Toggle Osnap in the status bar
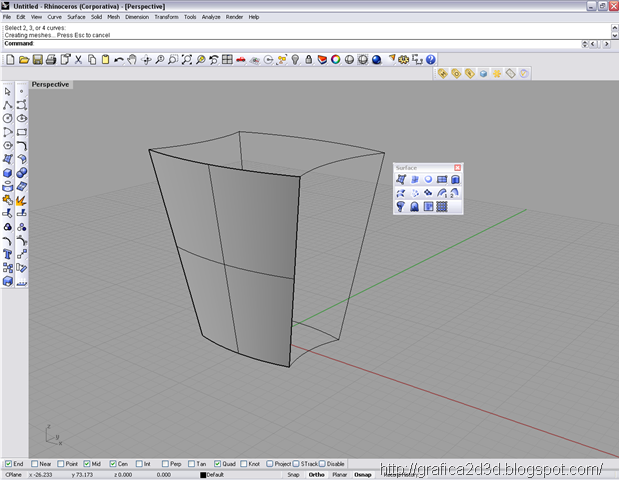Viewport: 619px width, 480px height. [363, 474]
